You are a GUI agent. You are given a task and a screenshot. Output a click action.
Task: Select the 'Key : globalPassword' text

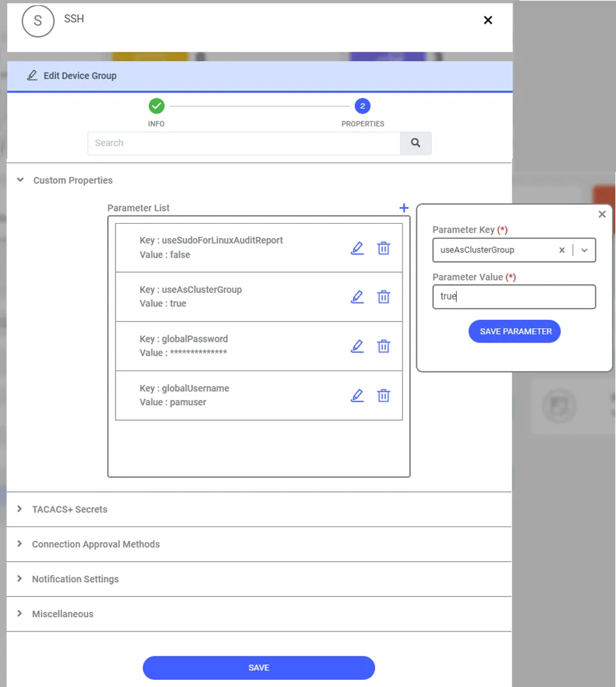[183, 339]
